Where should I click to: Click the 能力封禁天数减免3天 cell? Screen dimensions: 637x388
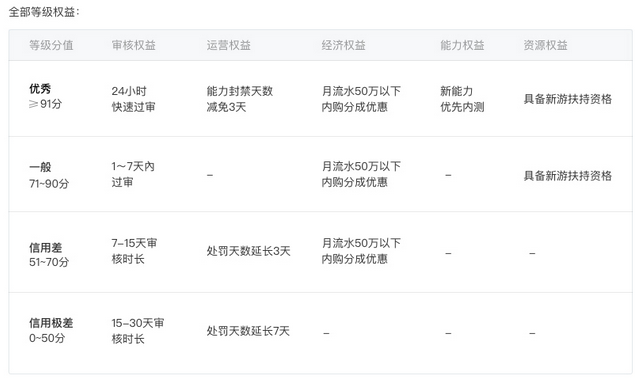(240, 99)
